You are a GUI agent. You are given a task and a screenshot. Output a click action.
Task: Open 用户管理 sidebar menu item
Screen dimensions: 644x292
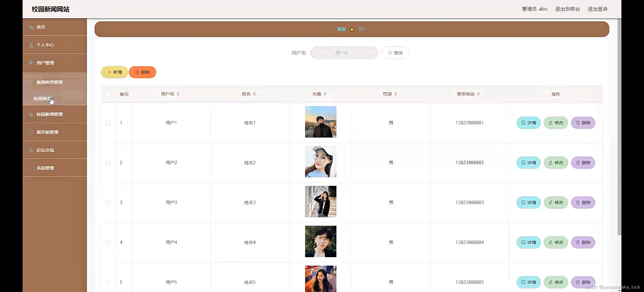coord(45,63)
